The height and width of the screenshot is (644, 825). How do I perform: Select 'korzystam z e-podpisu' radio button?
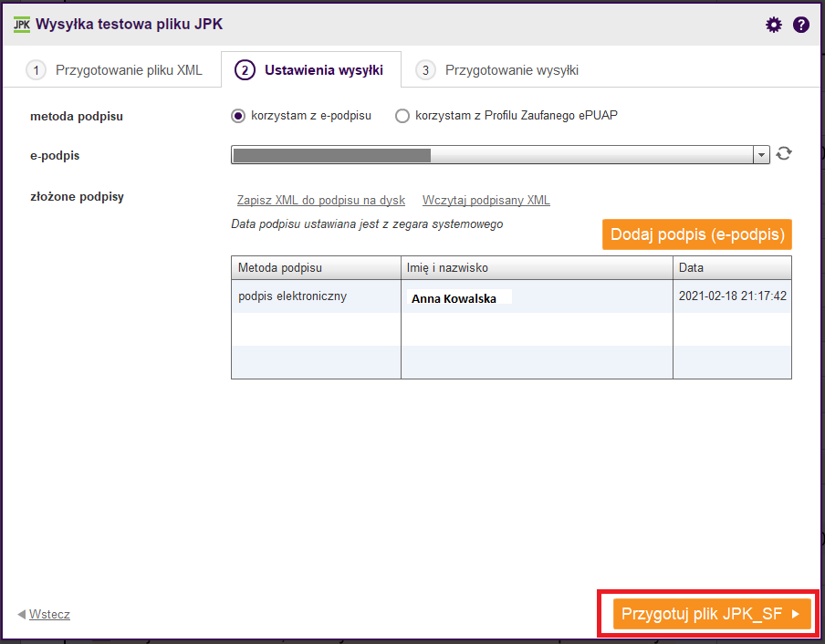[238, 116]
